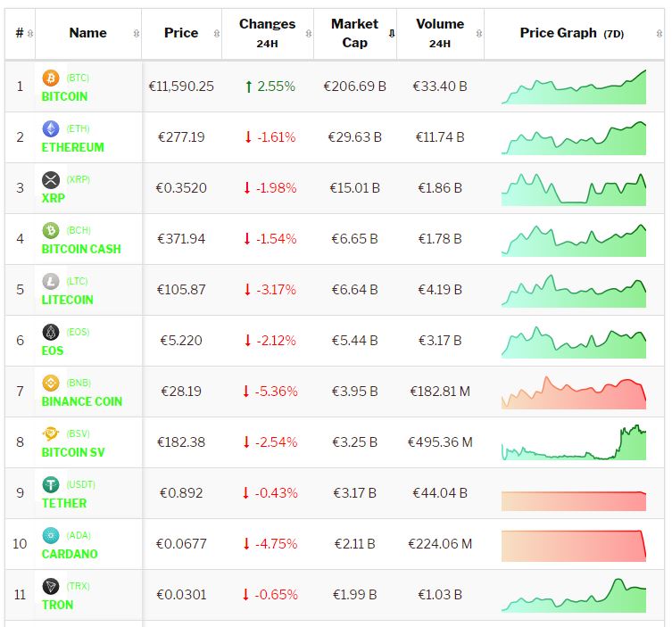Sort table by Name column
672x627 pixels.
click(x=87, y=33)
